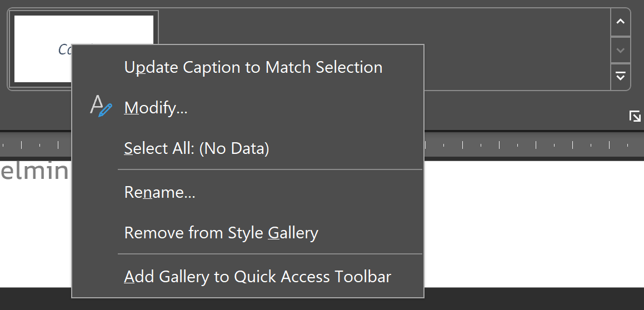Viewport: 644px width, 310px height.
Task: Click blank document page right of menu
Action: [x=534, y=224]
